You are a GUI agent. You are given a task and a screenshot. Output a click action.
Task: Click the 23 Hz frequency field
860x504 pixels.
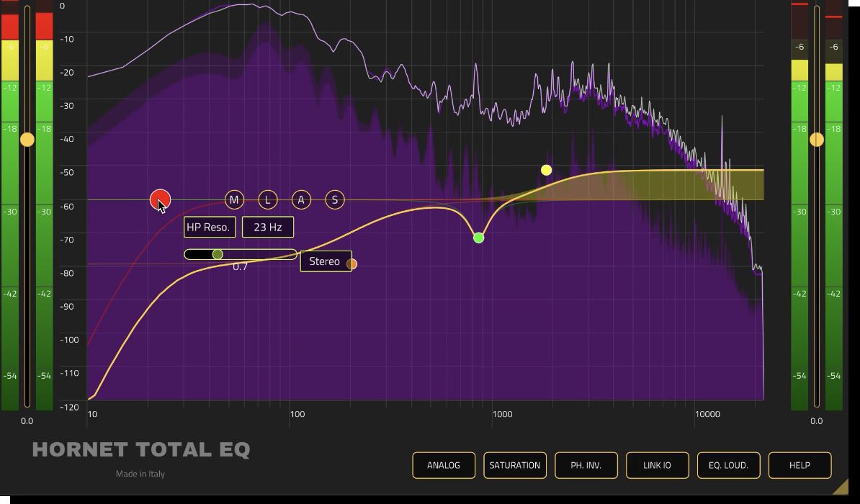[x=268, y=227]
